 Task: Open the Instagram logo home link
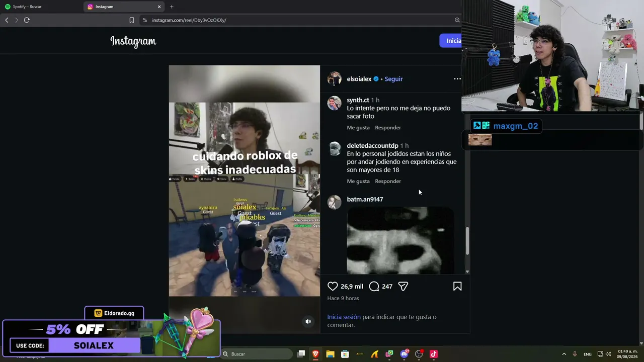point(133,41)
